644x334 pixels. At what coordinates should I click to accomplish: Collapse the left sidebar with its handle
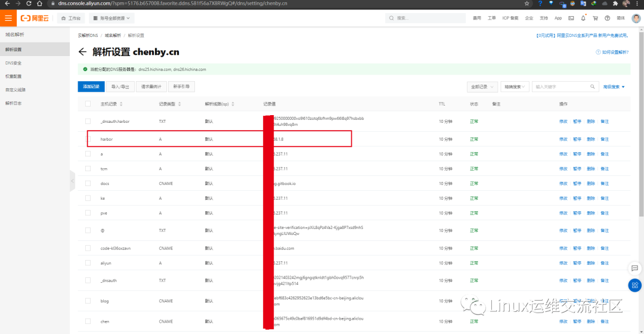coord(72,181)
